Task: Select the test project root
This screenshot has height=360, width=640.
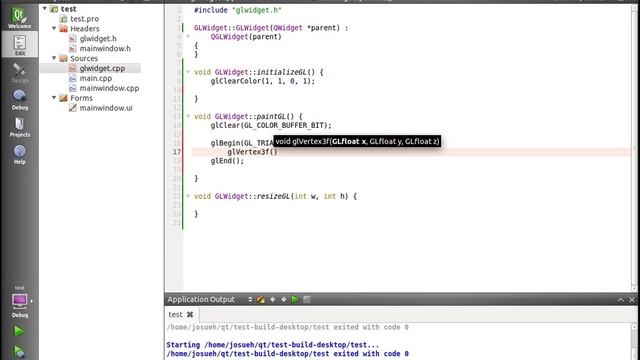Action: (x=68, y=8)
